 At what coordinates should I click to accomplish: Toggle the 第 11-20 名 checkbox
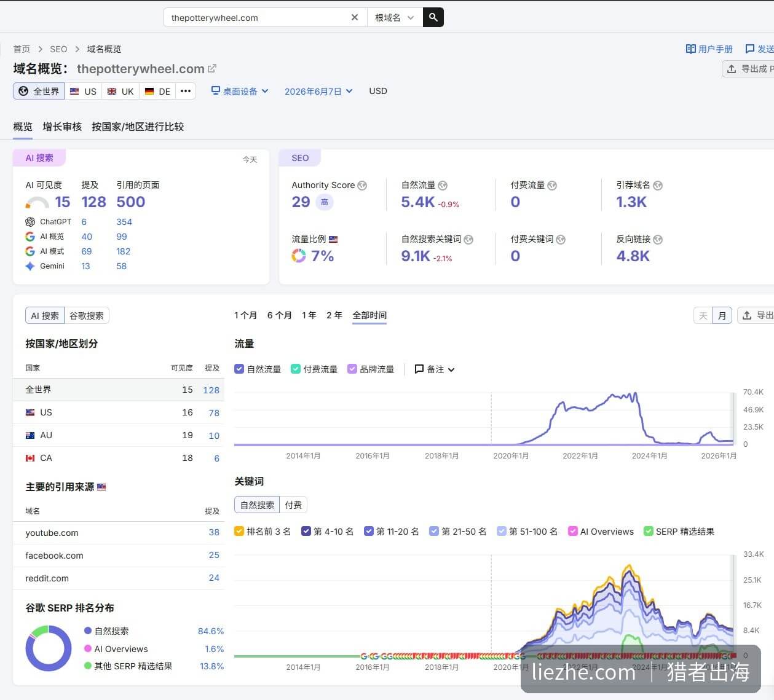(x=369, y=531)
